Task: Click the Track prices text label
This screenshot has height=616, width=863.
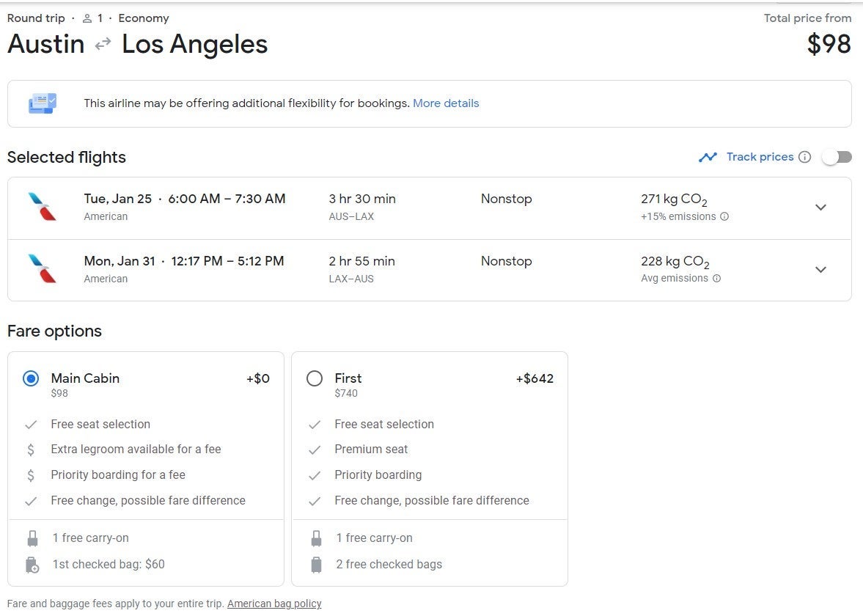Action: 760,157
